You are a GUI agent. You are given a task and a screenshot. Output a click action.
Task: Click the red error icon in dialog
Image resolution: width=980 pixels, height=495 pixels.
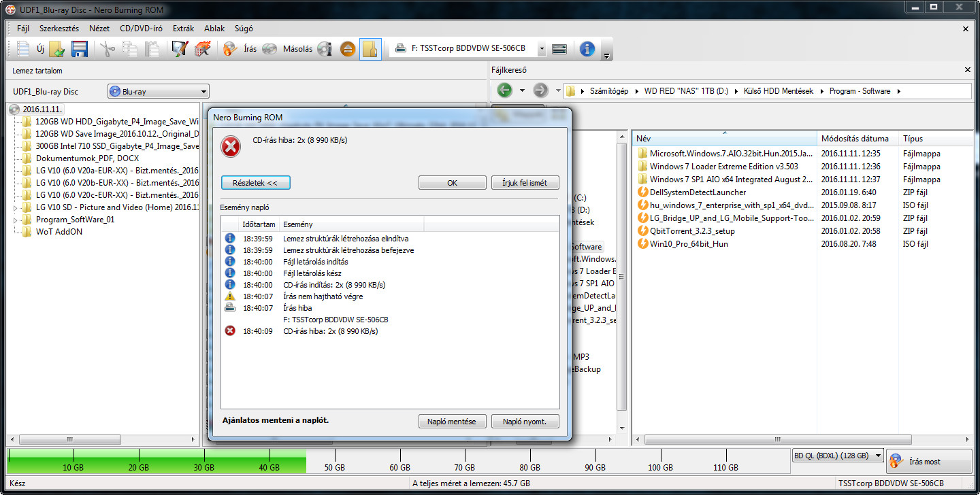(231, 146)
